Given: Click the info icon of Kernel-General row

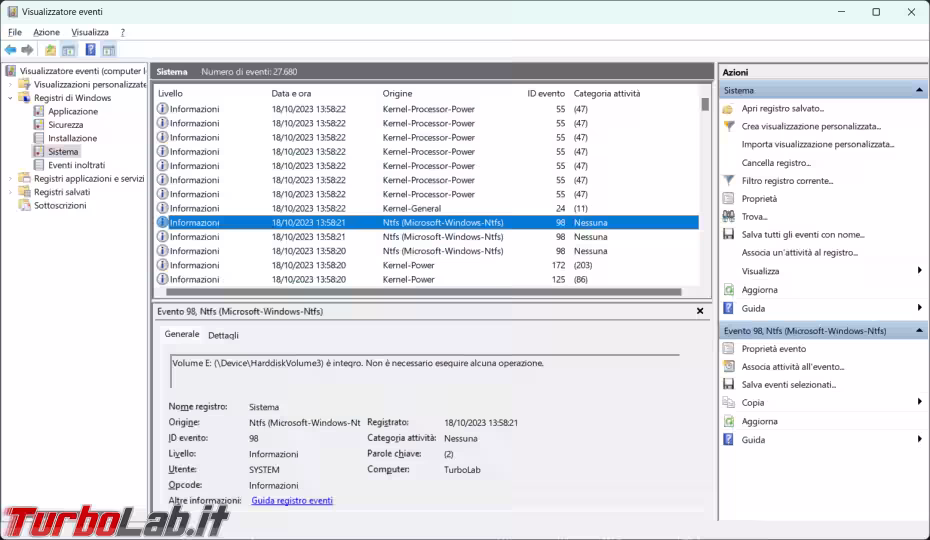Looking at the screenshot, I should click(162, 208).
